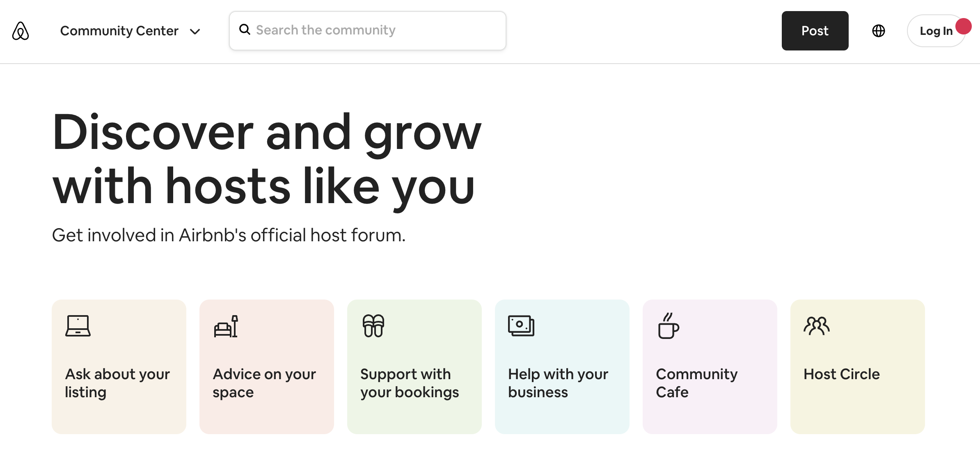Click the people group icon
This screenshot has height=476, width=980.
(x=817, y=326)
